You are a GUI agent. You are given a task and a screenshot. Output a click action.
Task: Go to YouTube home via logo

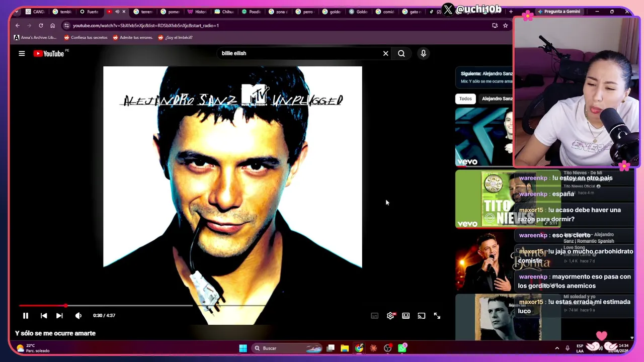[x=49, y=53]
